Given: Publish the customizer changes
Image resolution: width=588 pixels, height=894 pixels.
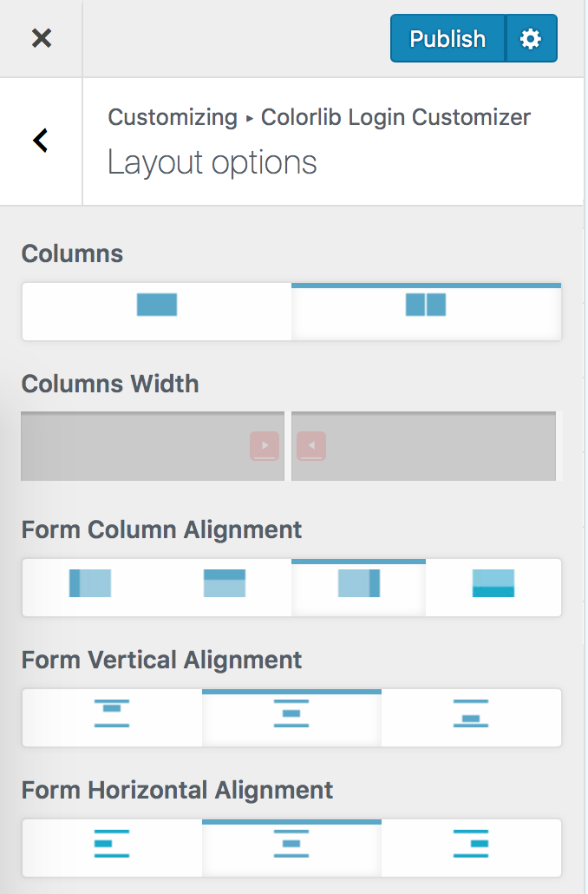Looking at the screenshot, I should tap(448, 38).
